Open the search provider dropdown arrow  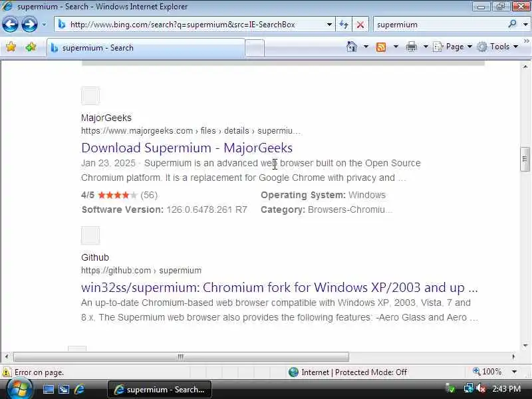pos(525,25)
